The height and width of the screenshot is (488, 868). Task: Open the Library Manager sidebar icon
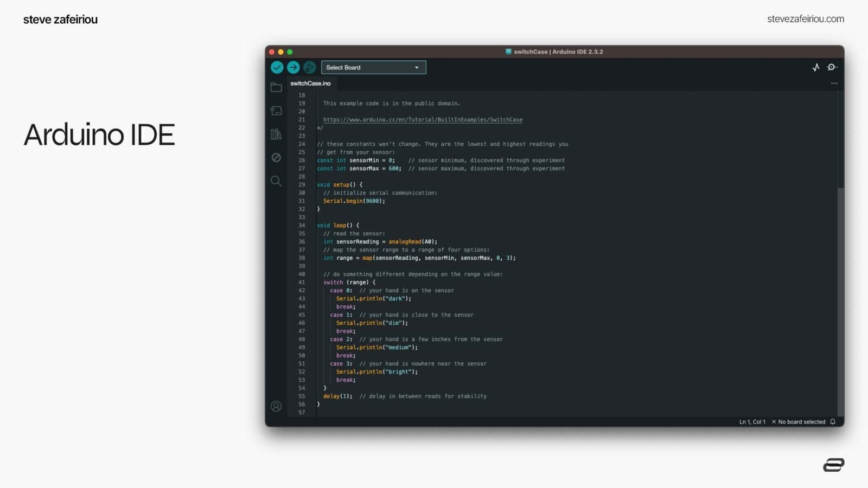pos(277,134)
